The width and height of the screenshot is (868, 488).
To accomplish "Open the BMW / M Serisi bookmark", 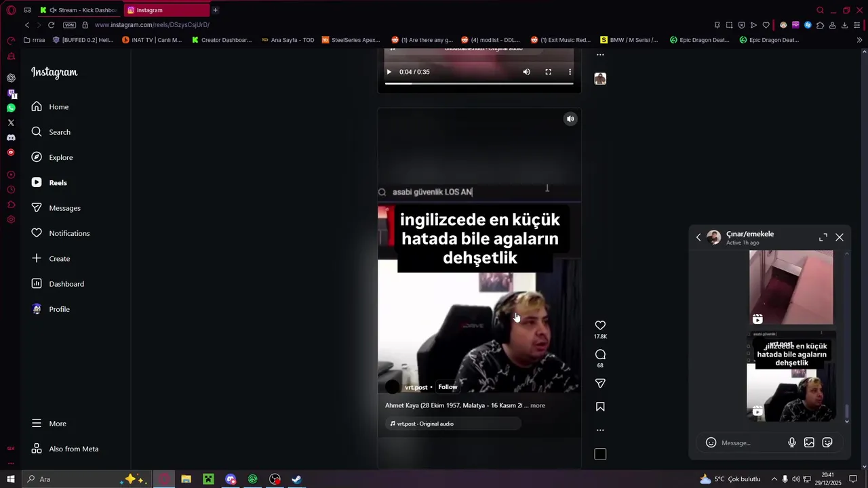I will 629,40.
